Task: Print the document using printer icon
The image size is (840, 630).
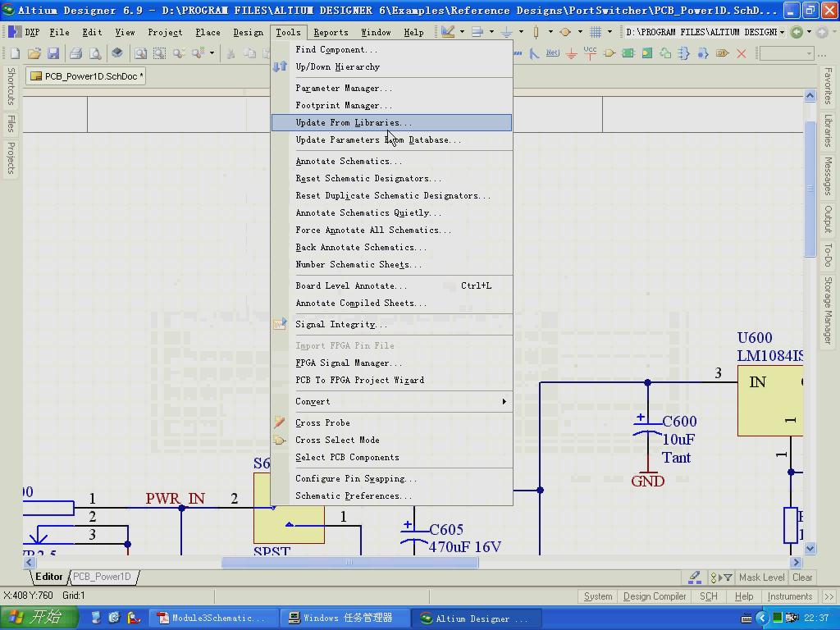Action: [x=76, y=53]
